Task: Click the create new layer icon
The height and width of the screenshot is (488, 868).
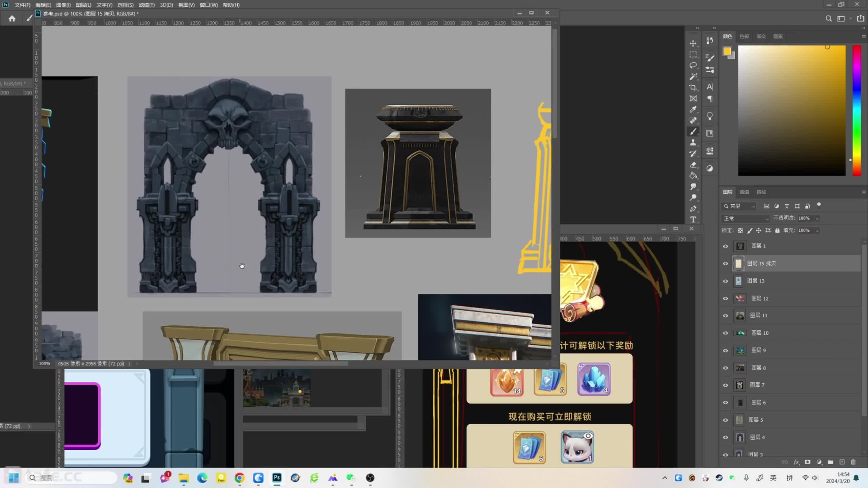Action: pos(842,462)
